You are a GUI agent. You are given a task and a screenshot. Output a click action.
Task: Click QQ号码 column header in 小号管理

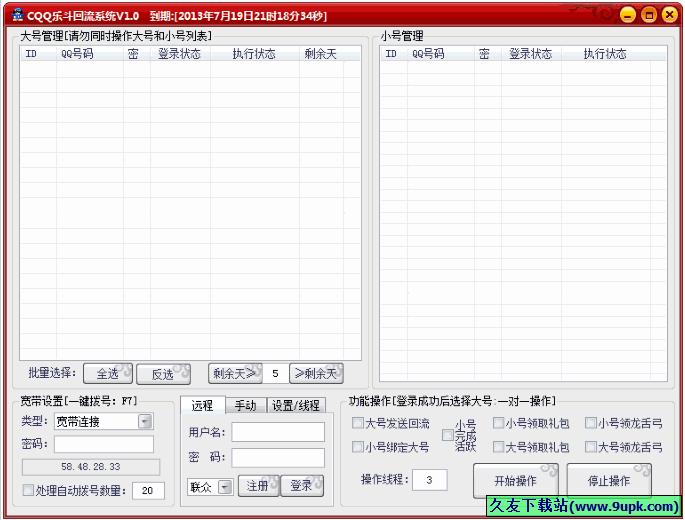point(441,54)
